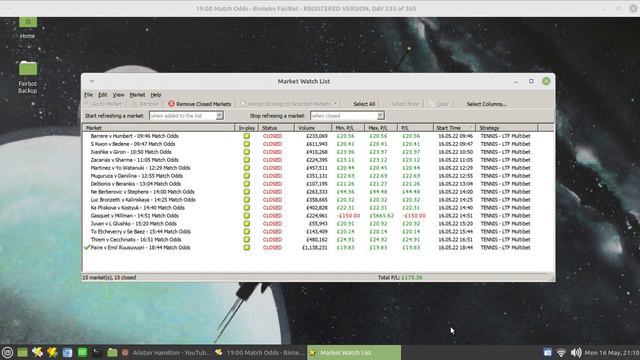
Task: Click red X icon of Remove Closed Markets
Action: [x=171, y=104]
